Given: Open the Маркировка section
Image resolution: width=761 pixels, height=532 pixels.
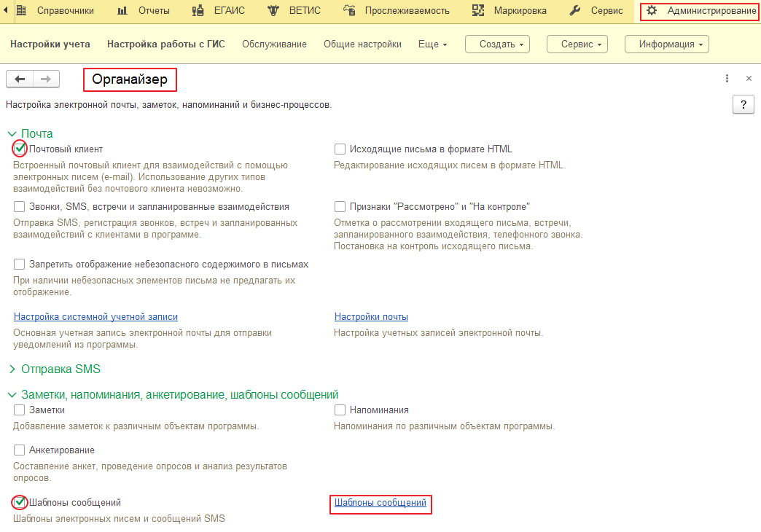Looking at the screenshot, I should tap(510, 11).
